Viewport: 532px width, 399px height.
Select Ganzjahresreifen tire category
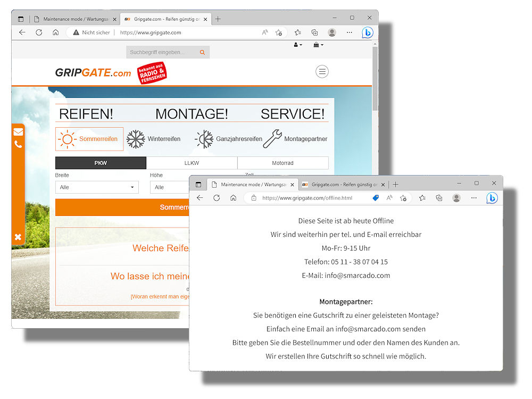point(229,139)
